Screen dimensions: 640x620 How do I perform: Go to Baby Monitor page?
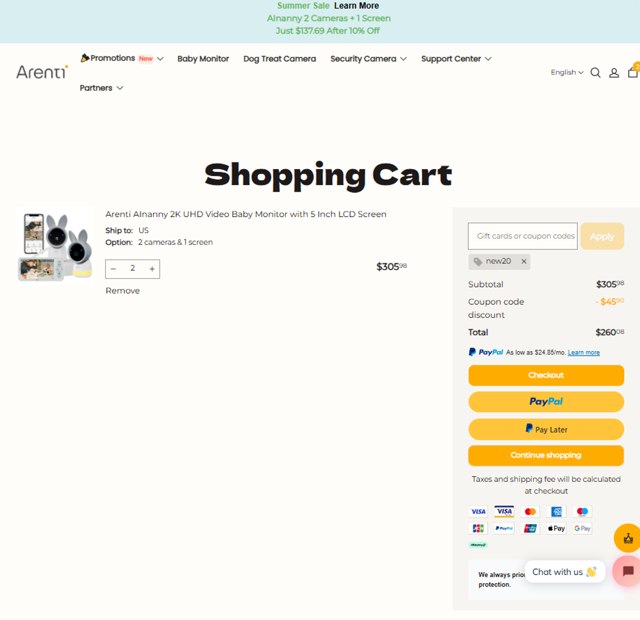[x=203, y=59]
